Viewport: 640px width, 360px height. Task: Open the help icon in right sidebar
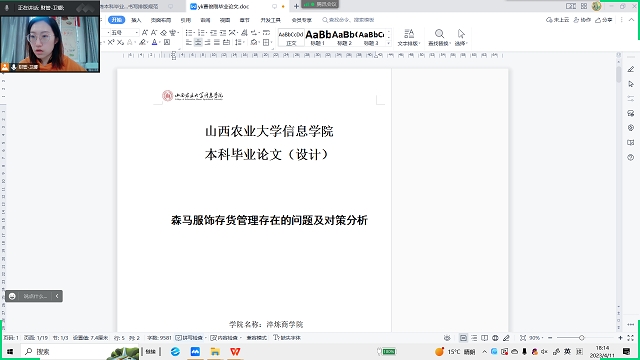[x=631, y=157]
